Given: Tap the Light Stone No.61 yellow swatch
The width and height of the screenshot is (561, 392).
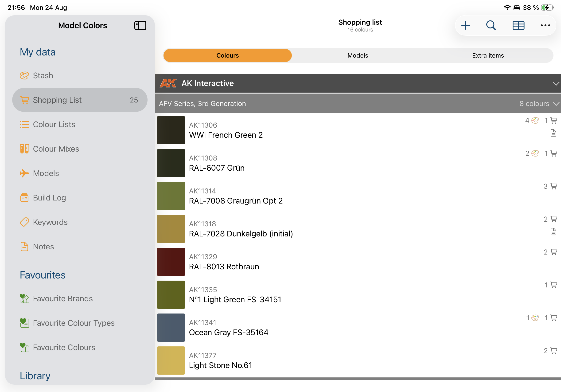Looking at the screenshot, I should [x=171, y=361].
